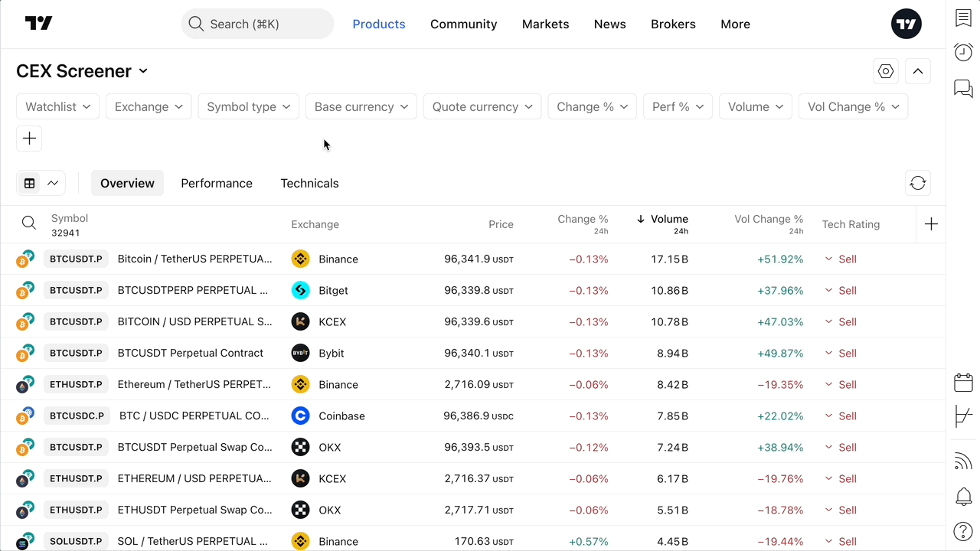Open the More menu
The height and width of the screenshot is (551, 980).
coord(735,24)
